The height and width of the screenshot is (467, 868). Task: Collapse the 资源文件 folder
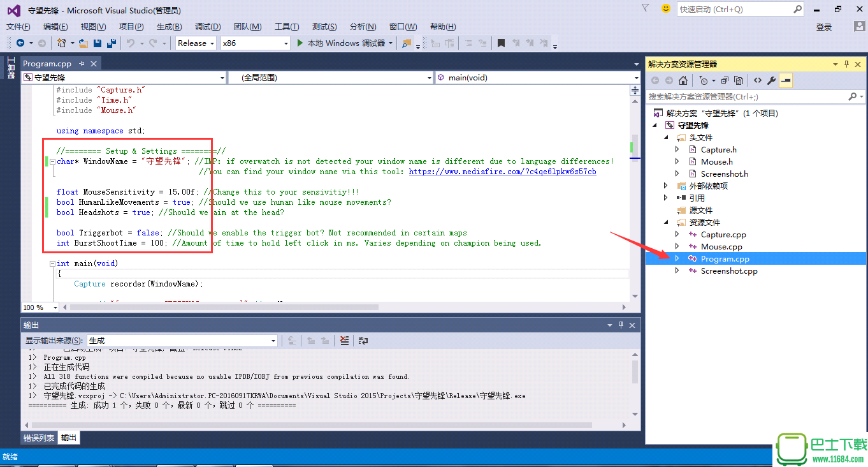pos(666,222)
